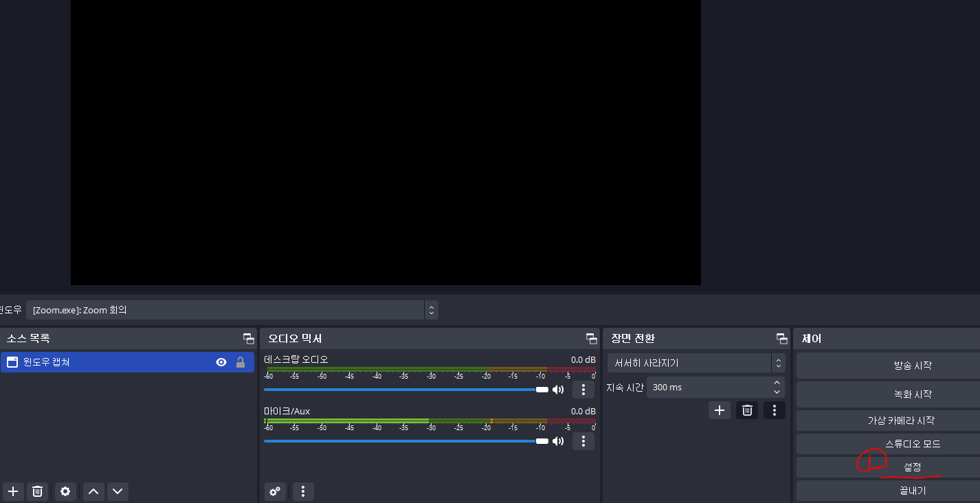Screen dimensions: 980x503
Task: Expand the 서서히 사라지기 transition dropdown
Action: [x=696, y=363]
